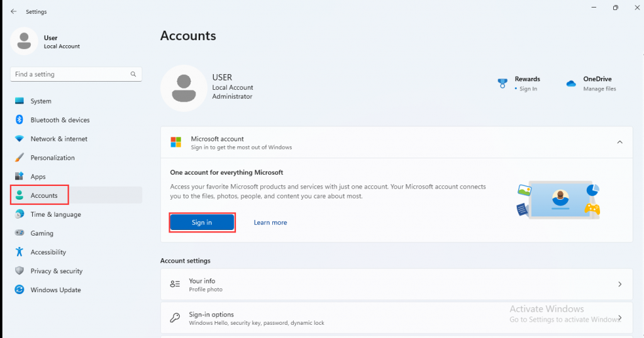
Task: Open Your info via its right chevron
Action: 619,284
